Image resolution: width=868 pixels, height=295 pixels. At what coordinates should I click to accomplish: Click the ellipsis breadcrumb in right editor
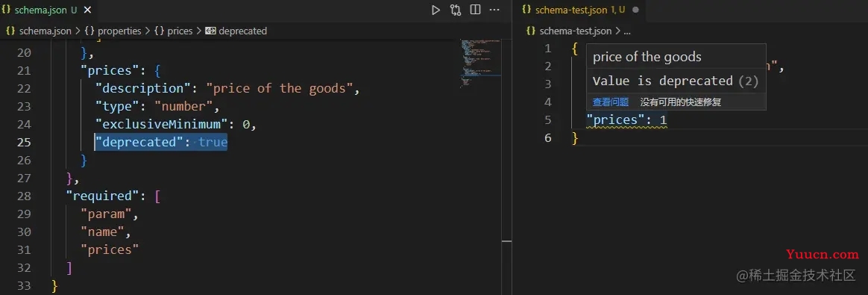627,31
